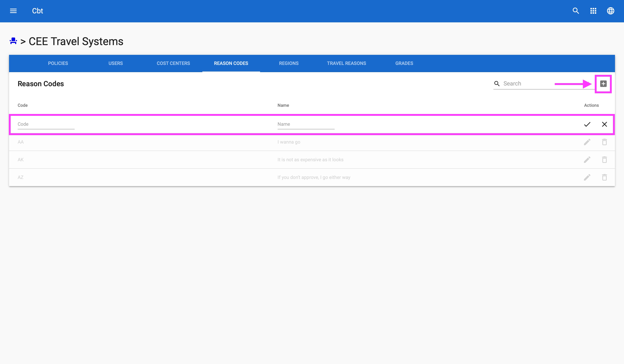The height and width of the screenshot is (364, 624).
Task: Select the AK code cell
Action: click(x=21, y=160)
